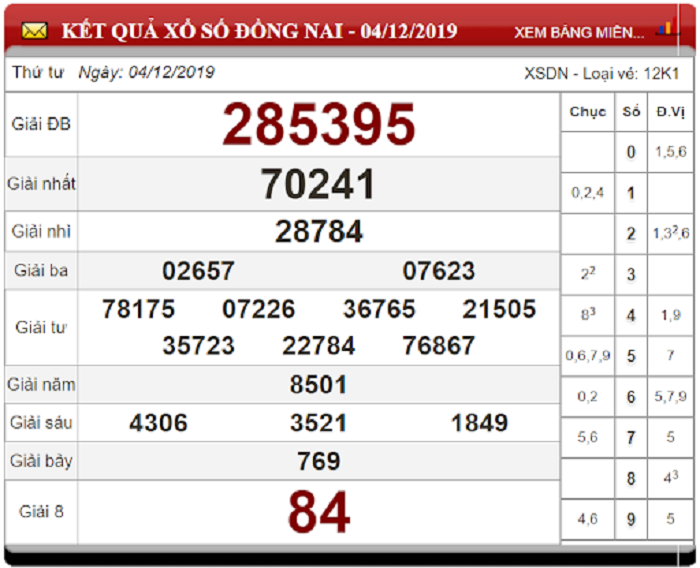Open the XEM BẢNG MIỀN link

(579, 32)
